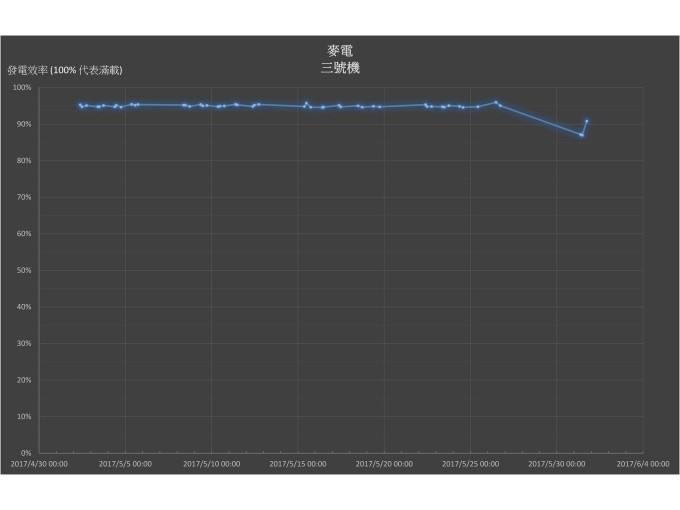
Task: Click the 2017/5/30 00:00 x-axis label
Action: coord(557,464)
